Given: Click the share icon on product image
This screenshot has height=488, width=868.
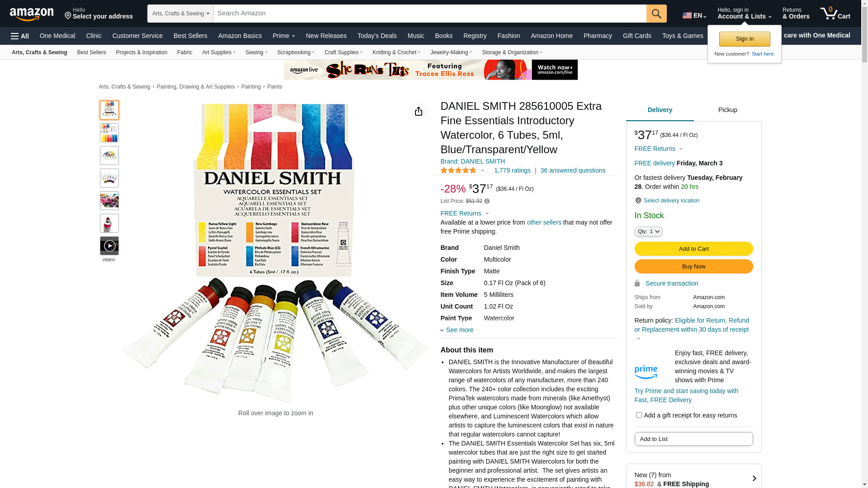Looking at the screenshot, I should [419, 111].
